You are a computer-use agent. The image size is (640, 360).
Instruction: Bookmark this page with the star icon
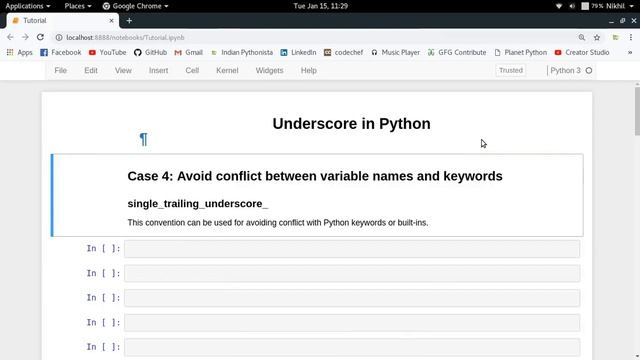pyautogui.click(x=597, y=38)
